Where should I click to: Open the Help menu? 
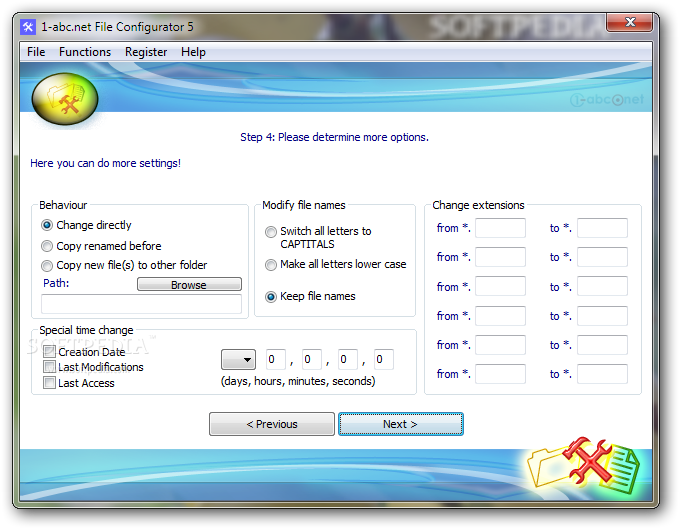[x=193, y=52]
